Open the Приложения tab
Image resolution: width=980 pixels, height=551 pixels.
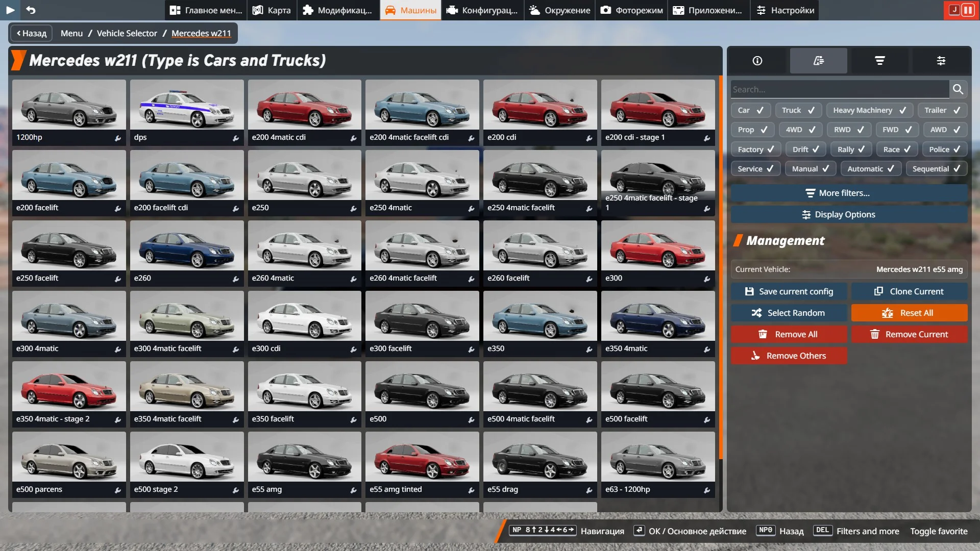click(708, 10)
